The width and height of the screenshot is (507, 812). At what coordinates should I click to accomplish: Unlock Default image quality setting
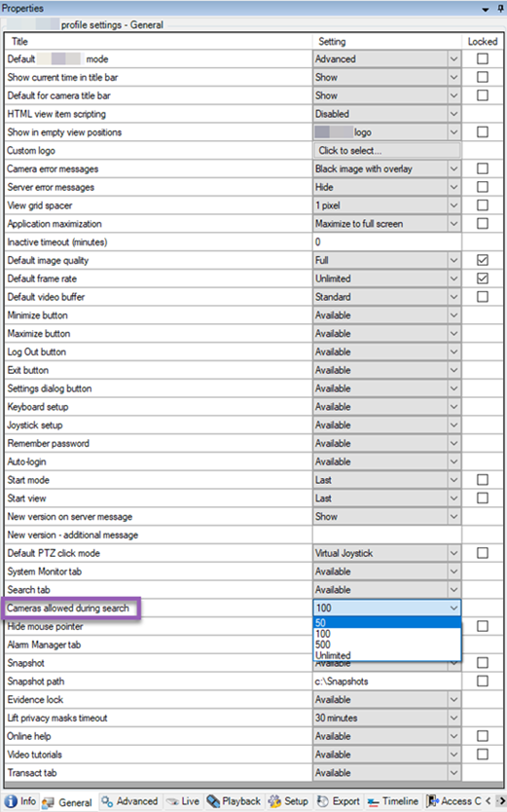click(482, 260)
